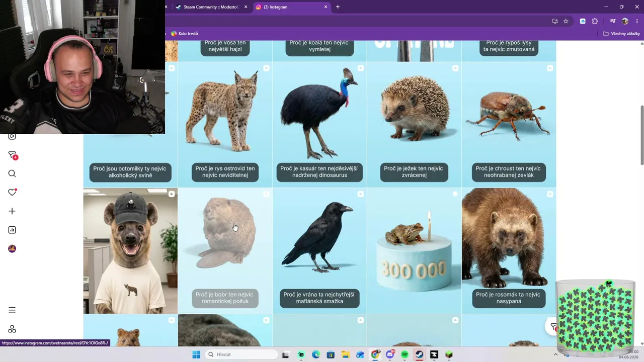Open 'Všechny záložky' bookmarks folder

pyautogui.click(x=621, y=34)
